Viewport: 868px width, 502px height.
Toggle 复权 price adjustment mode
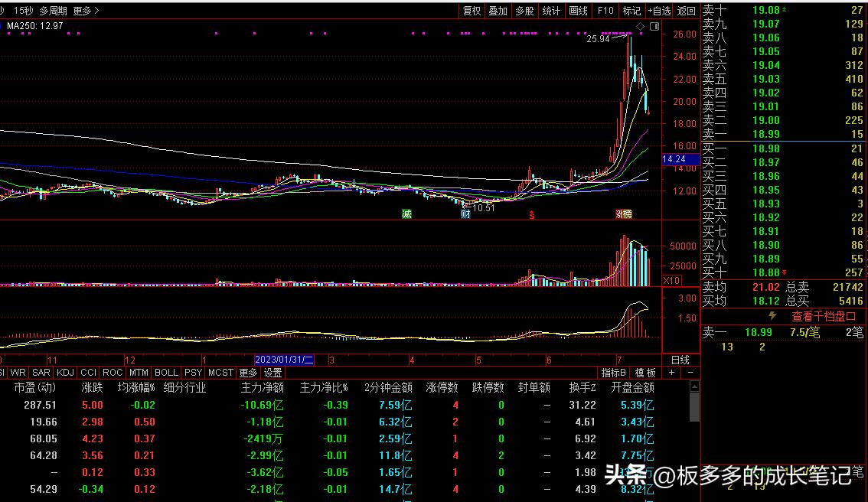pos(472,11)
